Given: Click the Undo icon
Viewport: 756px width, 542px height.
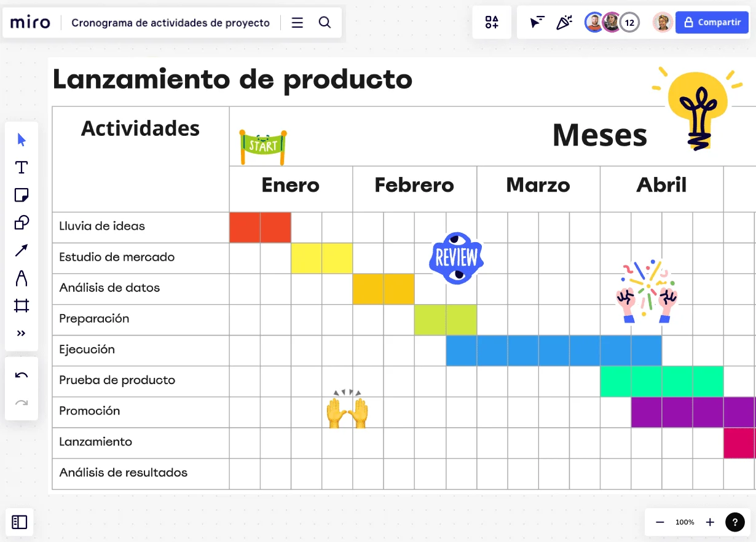Looking at the screenshot, I should [x=21, y=375].
